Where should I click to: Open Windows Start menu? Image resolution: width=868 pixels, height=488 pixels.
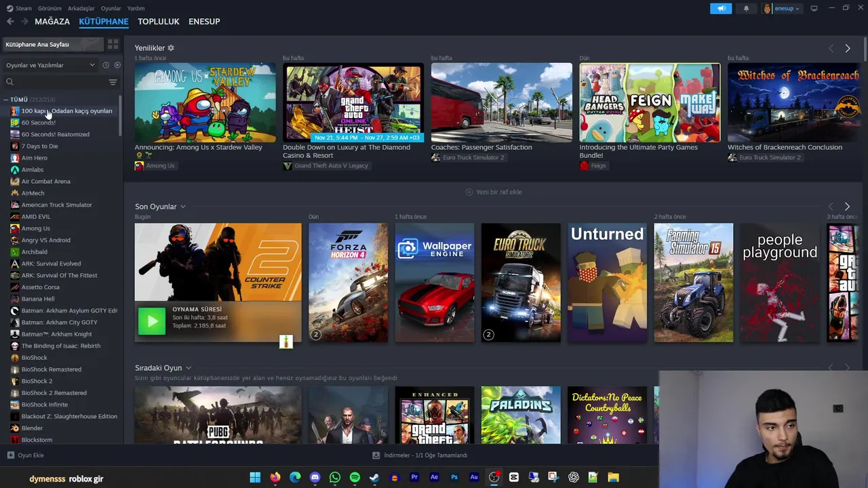(x=255, y=477)
